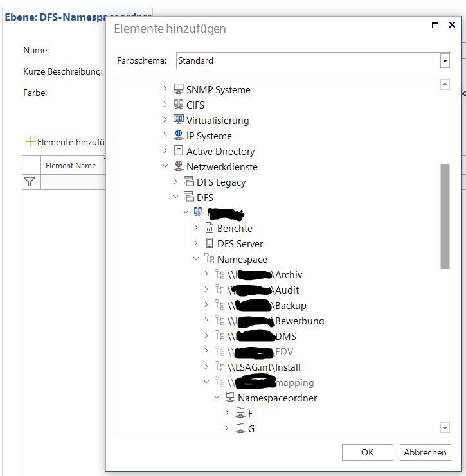The image size is (466, 476).
Task: Click the scroll down arrow of tree
Action: tap(445, 428)
